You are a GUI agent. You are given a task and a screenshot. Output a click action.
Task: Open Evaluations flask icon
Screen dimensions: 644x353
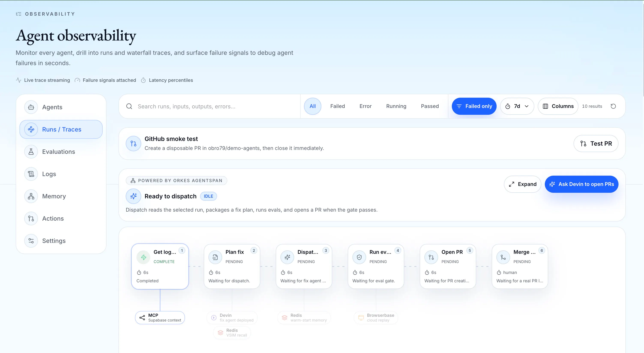(x=31, y=151)
